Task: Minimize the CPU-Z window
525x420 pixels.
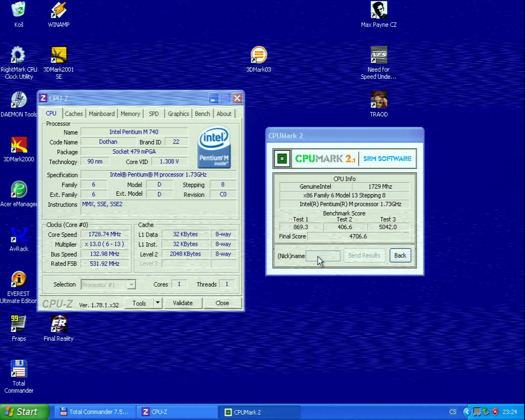Action: pyautogui.click(x=213, y=98)
